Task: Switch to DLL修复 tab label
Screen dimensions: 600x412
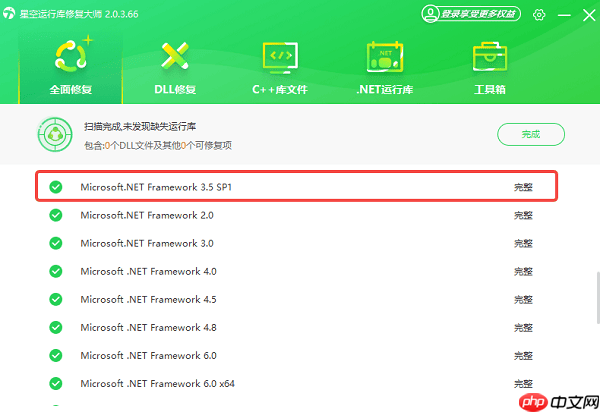Action: (175, 90)
